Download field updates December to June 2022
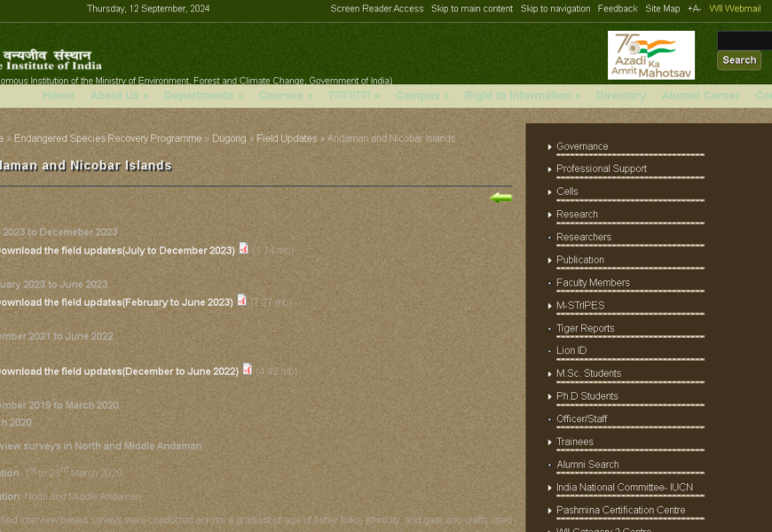The height and width of the screenshot is (532, 772). 119,372
